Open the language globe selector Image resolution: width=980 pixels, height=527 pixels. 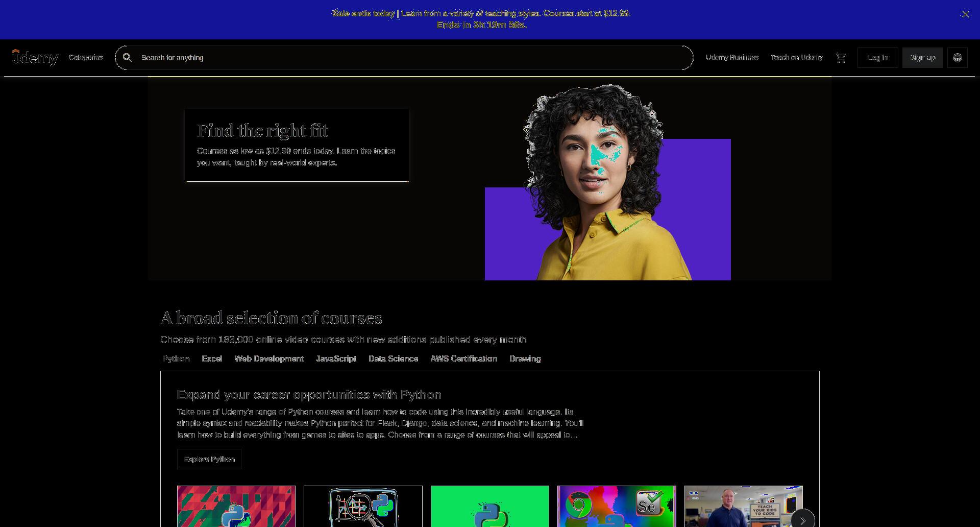(x=957, y=58)
